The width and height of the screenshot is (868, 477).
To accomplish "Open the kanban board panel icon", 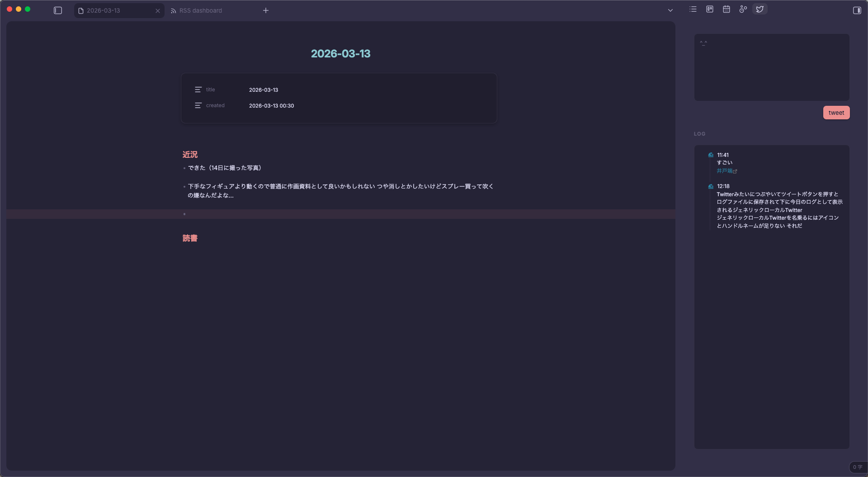I will tap(710, 9).
